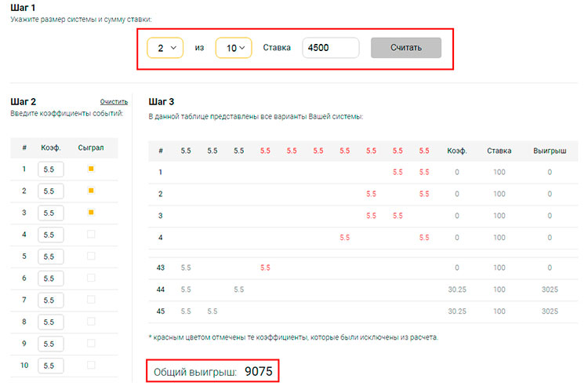Click the Выигрыш column header
This screenshot has width=588, height=386.
550,151
